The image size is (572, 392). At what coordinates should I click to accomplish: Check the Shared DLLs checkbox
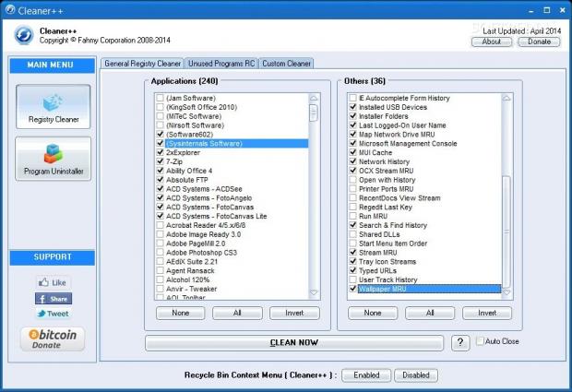pyautogui.click(x=352, y=234)
